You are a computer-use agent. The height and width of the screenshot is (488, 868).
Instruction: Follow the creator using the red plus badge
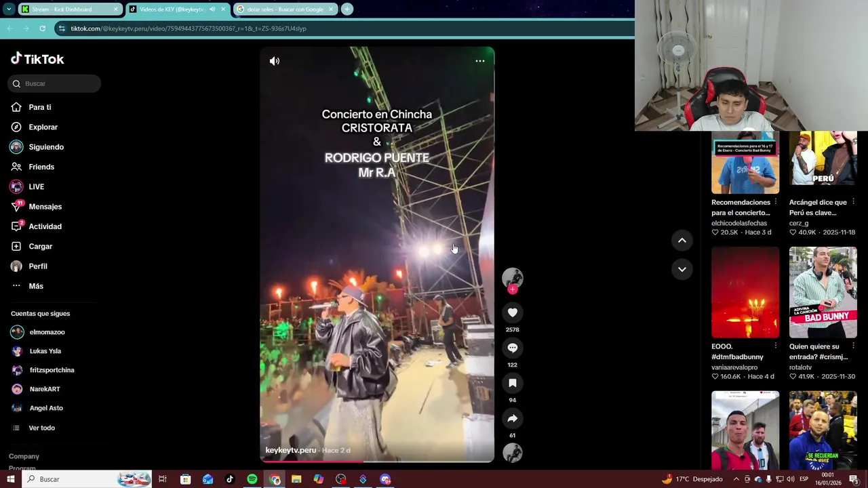[513, 289]
